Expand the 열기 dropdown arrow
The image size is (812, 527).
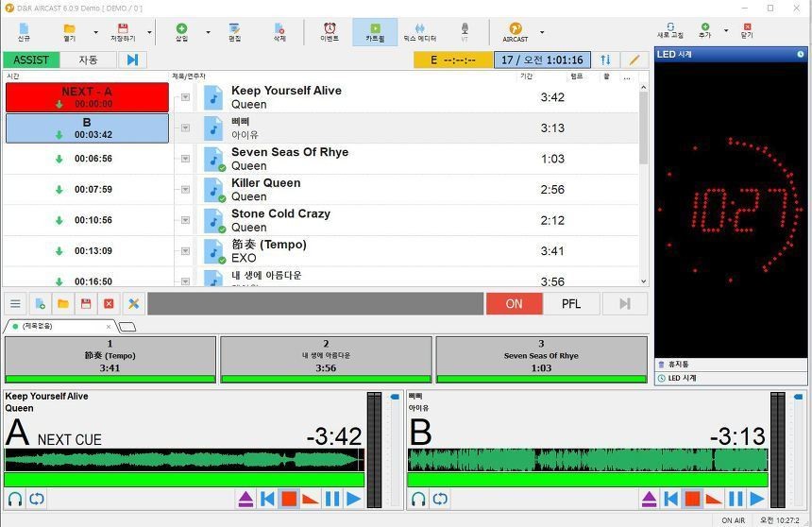(95, 32)
